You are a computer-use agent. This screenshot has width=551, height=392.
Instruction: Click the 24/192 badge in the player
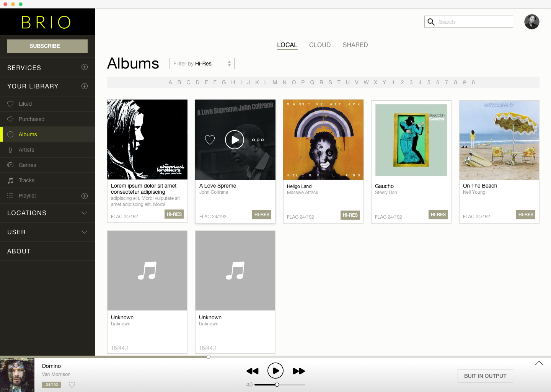(52, 385)
